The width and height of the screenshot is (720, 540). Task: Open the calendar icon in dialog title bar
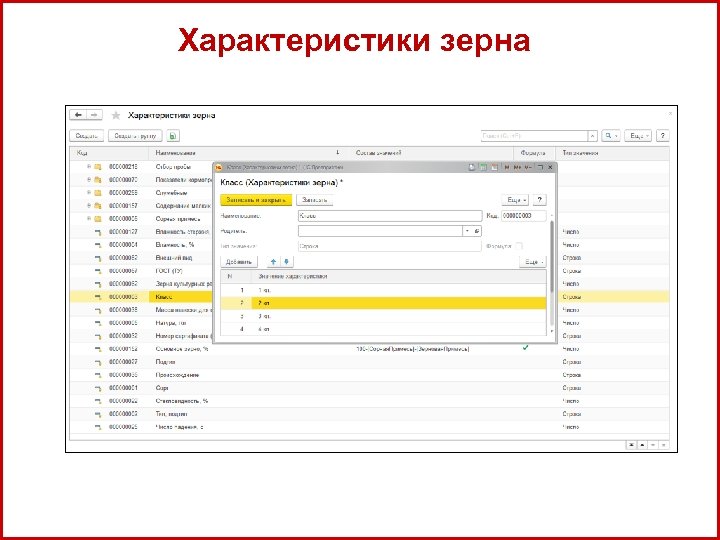coord(494,168)
